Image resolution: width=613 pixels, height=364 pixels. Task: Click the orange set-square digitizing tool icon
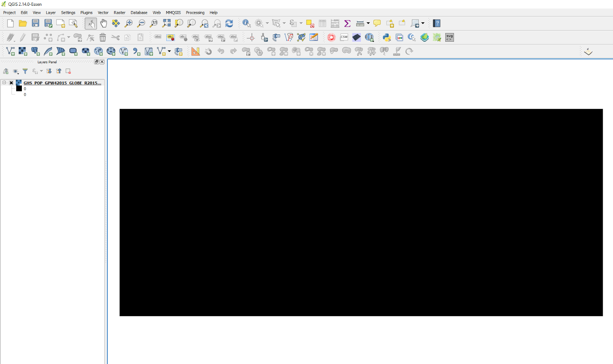point(195,51)
